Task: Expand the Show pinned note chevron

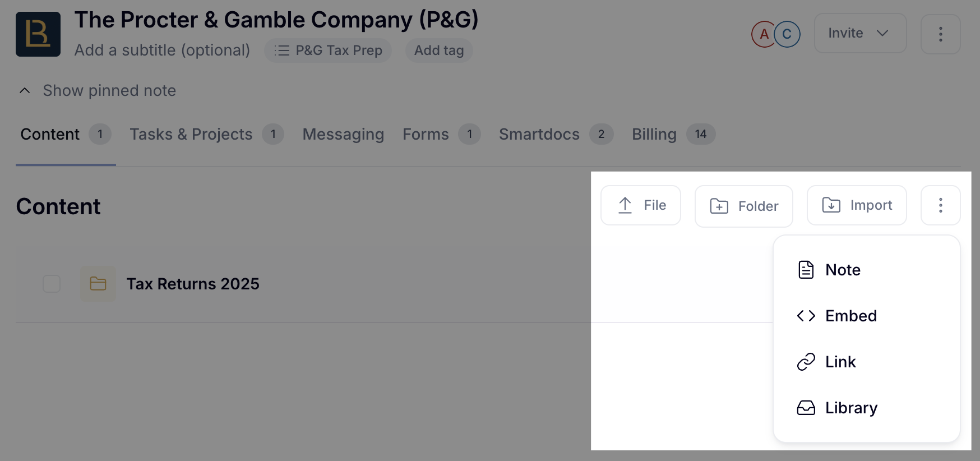Action: pyautogui.click(x=25, y=90)
